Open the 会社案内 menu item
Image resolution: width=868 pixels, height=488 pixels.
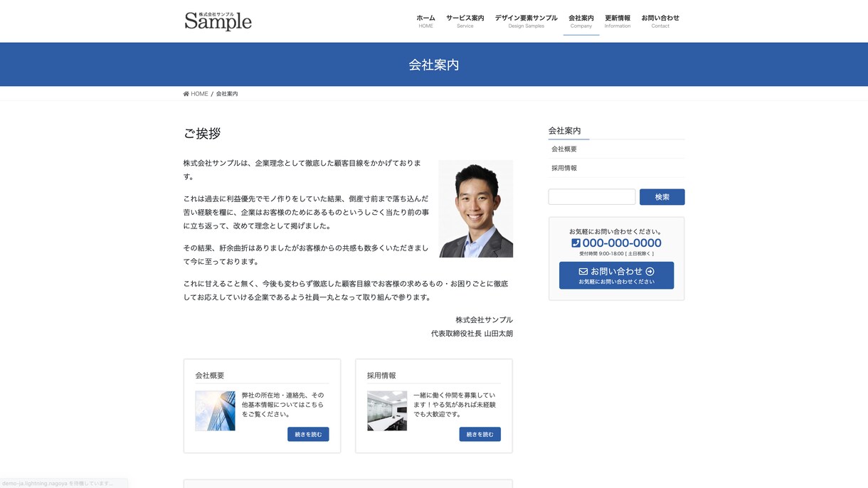point(581,21)
